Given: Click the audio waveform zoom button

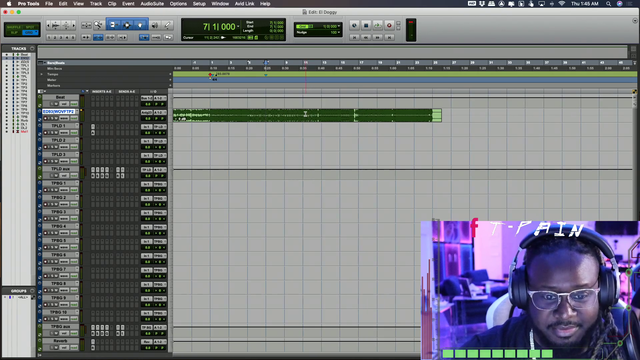Looking at the screenshot, I should [56, 25].
